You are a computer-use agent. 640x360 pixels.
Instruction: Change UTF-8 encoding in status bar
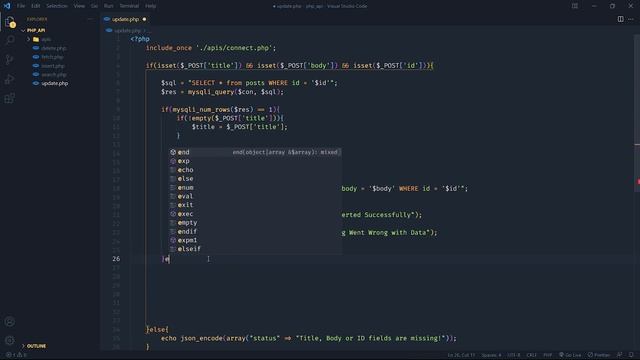[514, 355]
